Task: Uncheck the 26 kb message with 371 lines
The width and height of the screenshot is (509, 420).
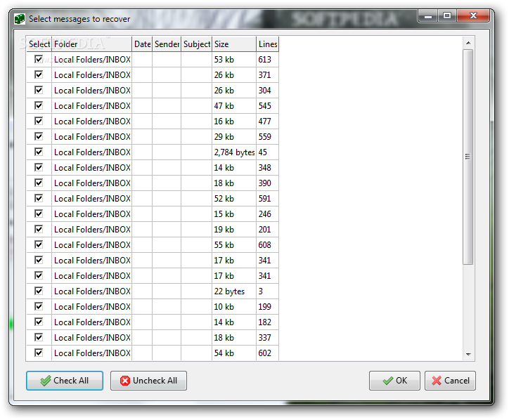Action: (39, 74)
